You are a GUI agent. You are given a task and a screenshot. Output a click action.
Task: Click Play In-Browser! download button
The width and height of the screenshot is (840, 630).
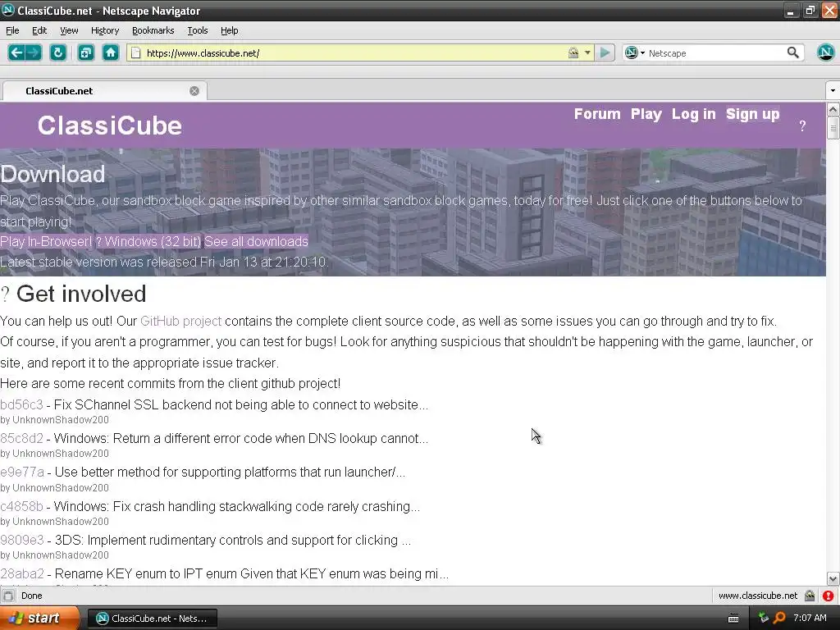point(46,242)
